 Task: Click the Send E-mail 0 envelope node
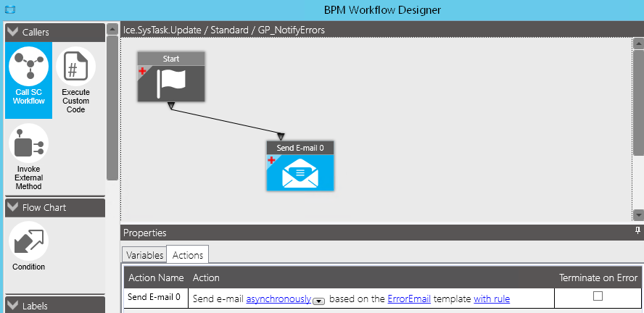pos(300,166)
